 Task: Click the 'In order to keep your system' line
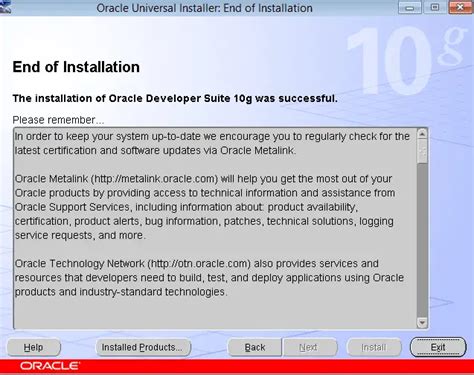[212, 136]
